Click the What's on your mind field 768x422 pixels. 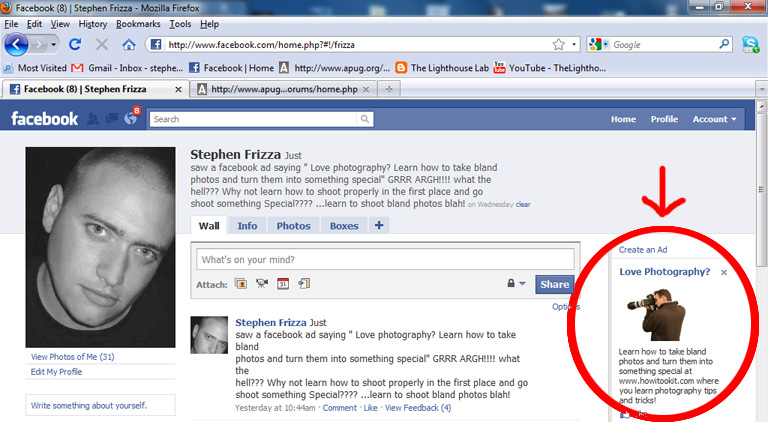tap(385, 259)
